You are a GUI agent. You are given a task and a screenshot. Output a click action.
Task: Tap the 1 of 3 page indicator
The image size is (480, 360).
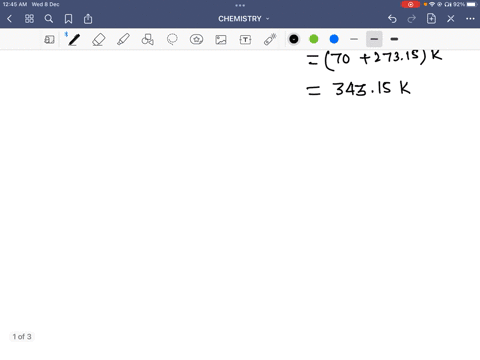click(22, 336)
